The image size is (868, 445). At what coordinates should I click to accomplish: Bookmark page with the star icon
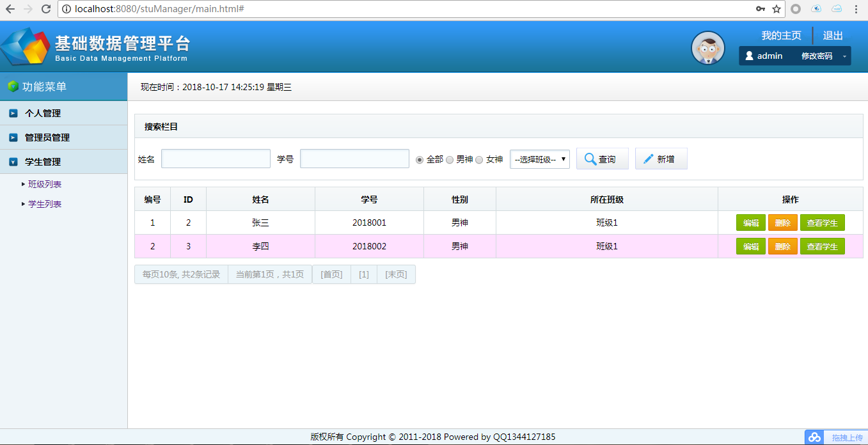tap(777, 9)
